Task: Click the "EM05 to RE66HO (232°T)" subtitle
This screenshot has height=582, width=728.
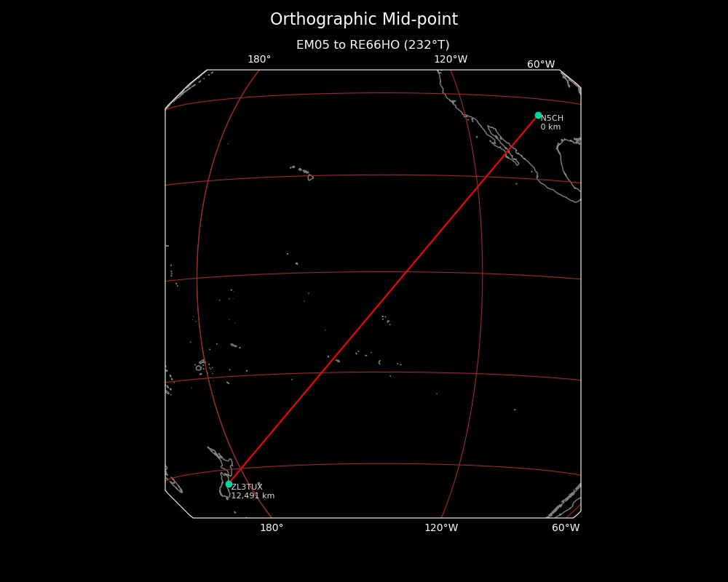Action: 373,45
